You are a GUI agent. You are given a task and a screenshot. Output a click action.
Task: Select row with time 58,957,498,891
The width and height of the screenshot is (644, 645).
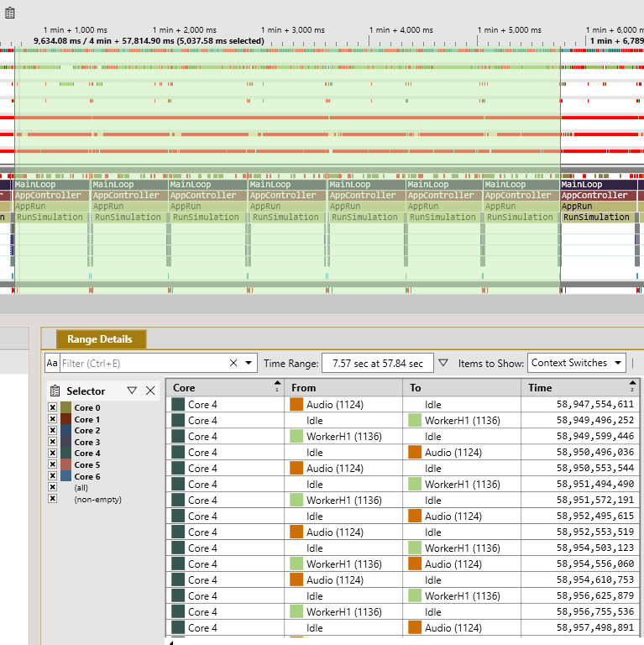coord(402,627)
